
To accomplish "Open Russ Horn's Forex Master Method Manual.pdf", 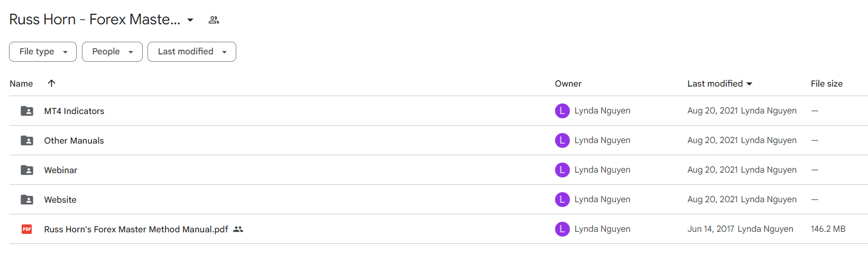I will pos(136,229).
